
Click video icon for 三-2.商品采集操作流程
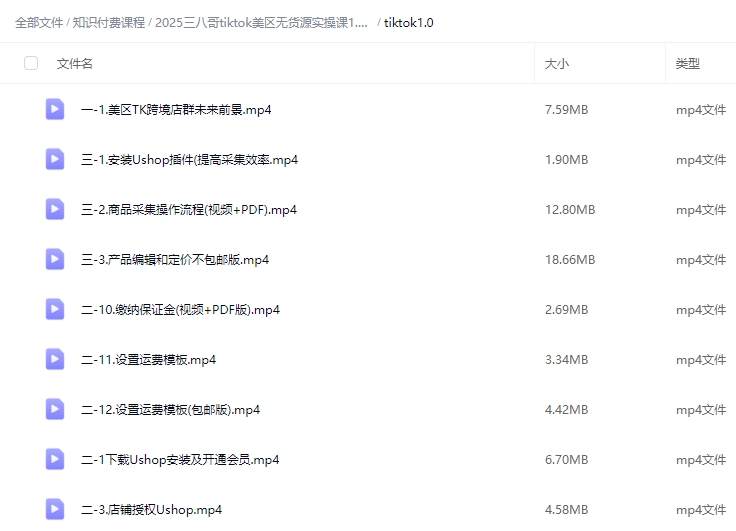pos(55,209)
